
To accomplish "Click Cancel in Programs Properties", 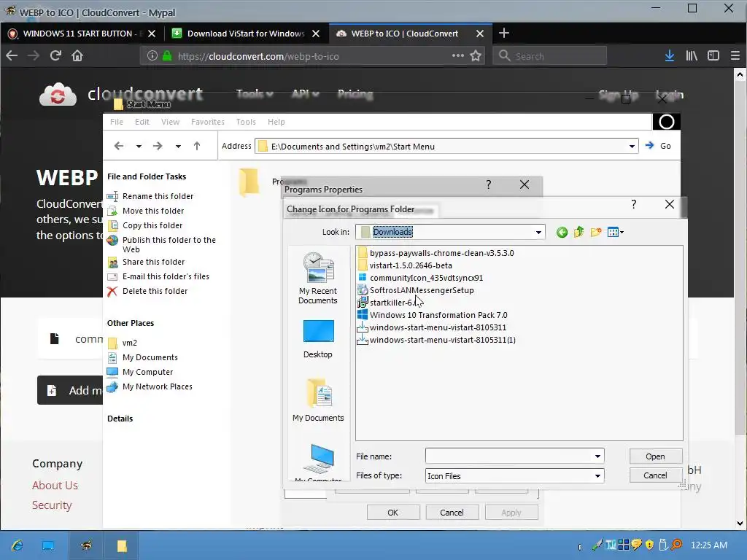I will point(452,513).
